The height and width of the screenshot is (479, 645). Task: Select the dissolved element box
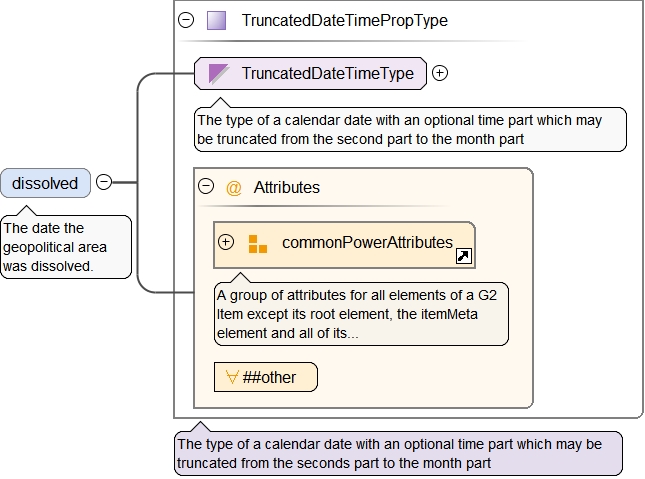(45, 183)
